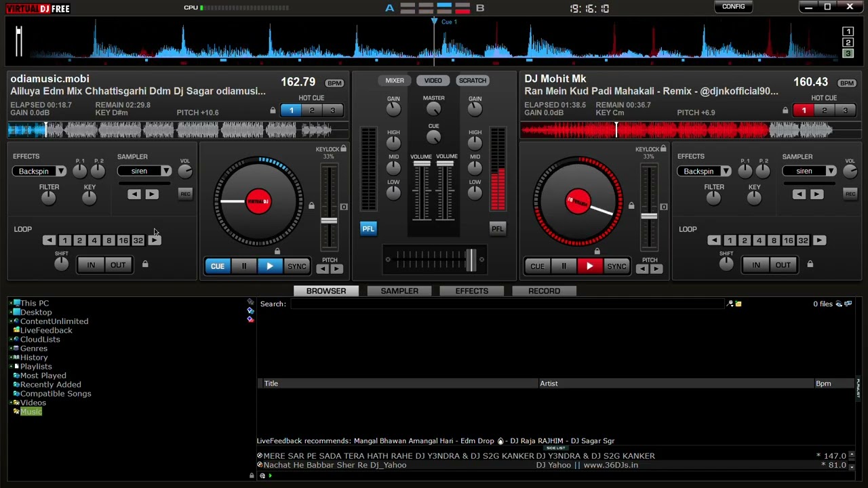Screen dimensions: 868x488
Task: Toggle right deck loop lock icon
Action: pyautogui.click(x=810, y=264)
